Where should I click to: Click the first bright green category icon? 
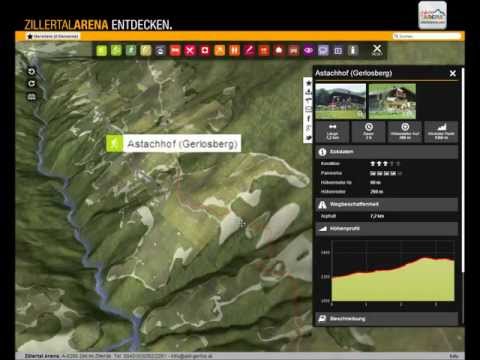101,51
